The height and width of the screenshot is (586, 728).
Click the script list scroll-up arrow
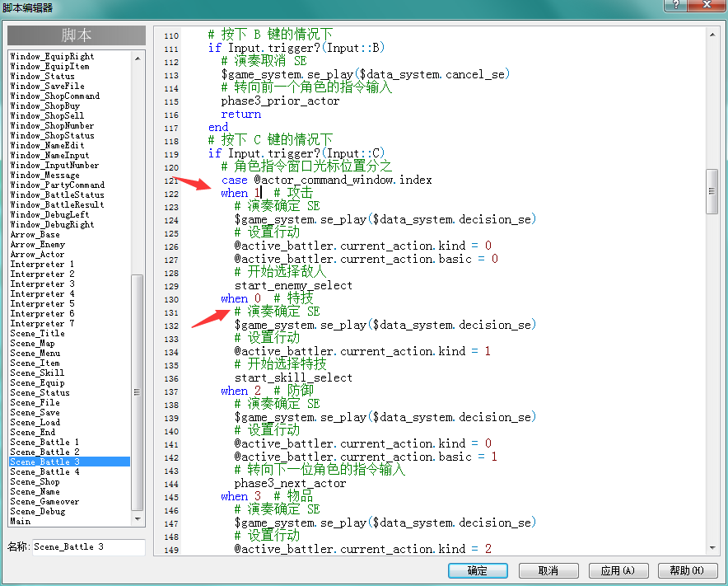pyautogui.click(x=138, y=58)
